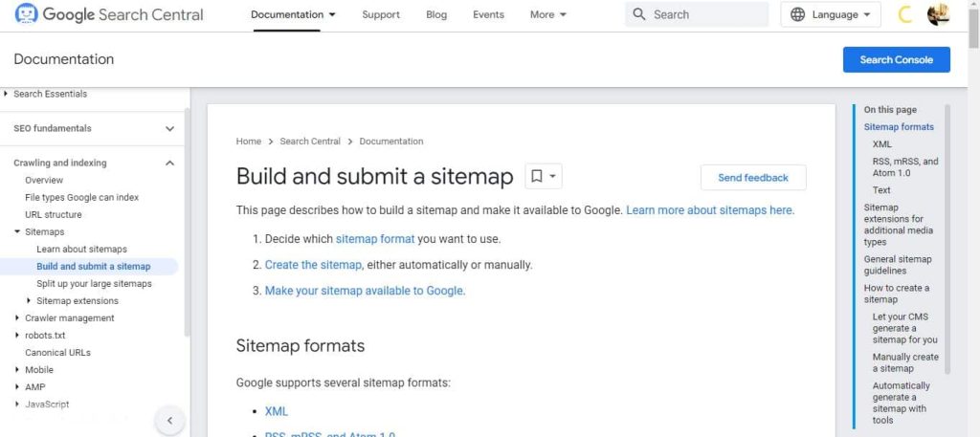The image size is (980, 437).
Task: Follow the Create the sitemap link
Action: [x=313, y=265]
